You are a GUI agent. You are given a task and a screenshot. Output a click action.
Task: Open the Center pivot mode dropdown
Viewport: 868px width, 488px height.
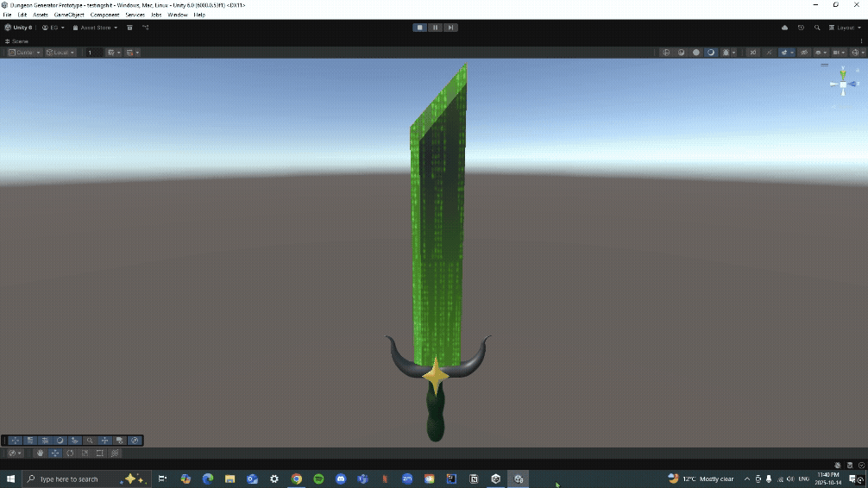tap(24, 53)
